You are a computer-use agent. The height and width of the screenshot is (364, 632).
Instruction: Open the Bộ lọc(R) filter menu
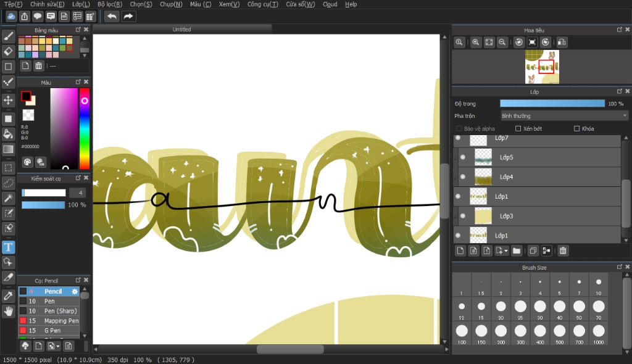[110, 4]
